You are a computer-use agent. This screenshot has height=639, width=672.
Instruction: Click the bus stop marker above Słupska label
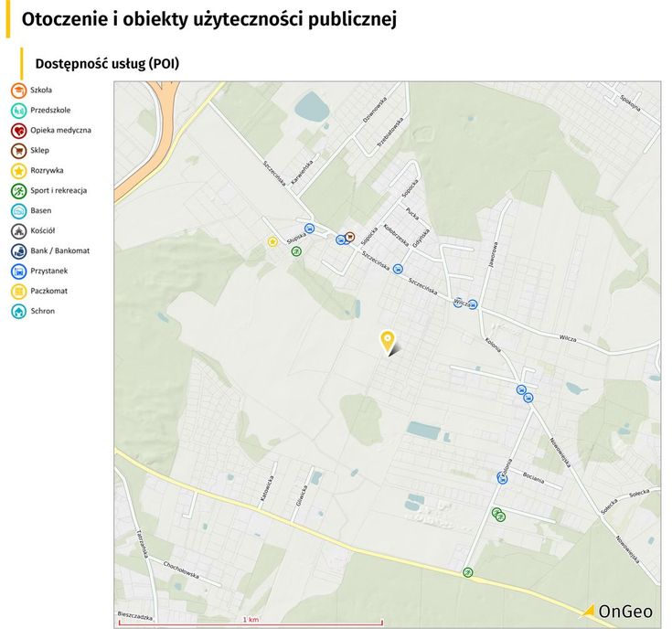pyautogui.click(x=309, y=229)
